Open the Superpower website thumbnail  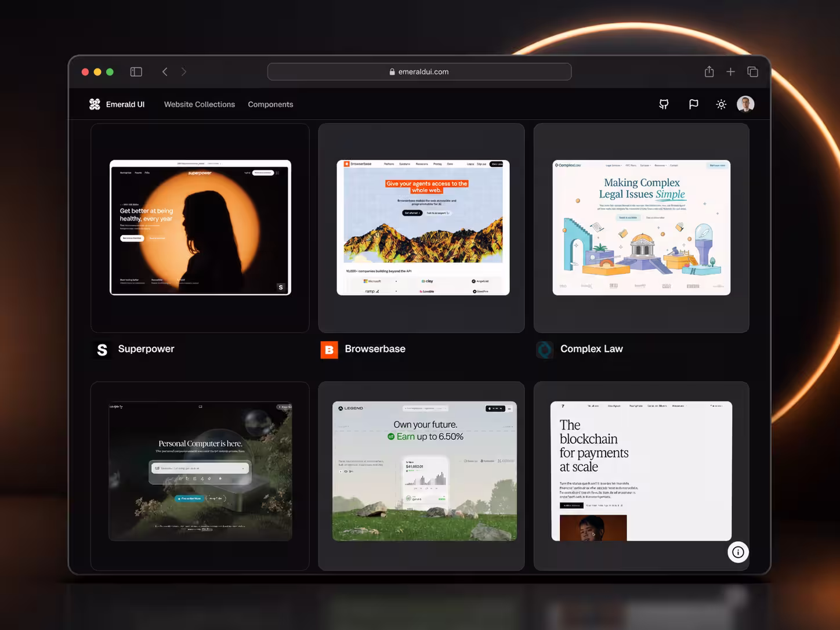pos(200,227)
